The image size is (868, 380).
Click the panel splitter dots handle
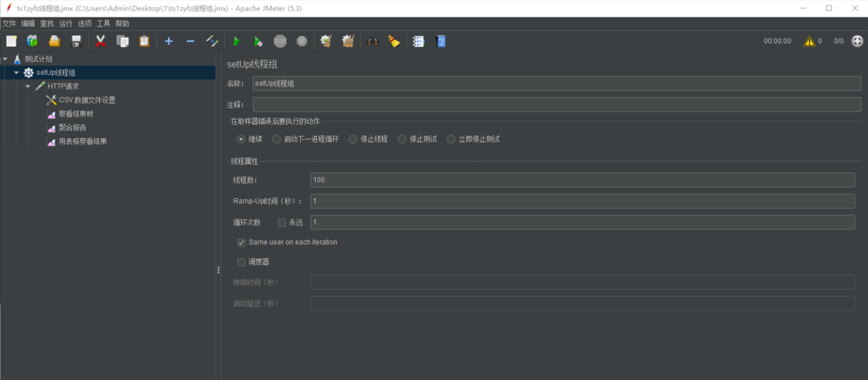click(x=218, y=270)
